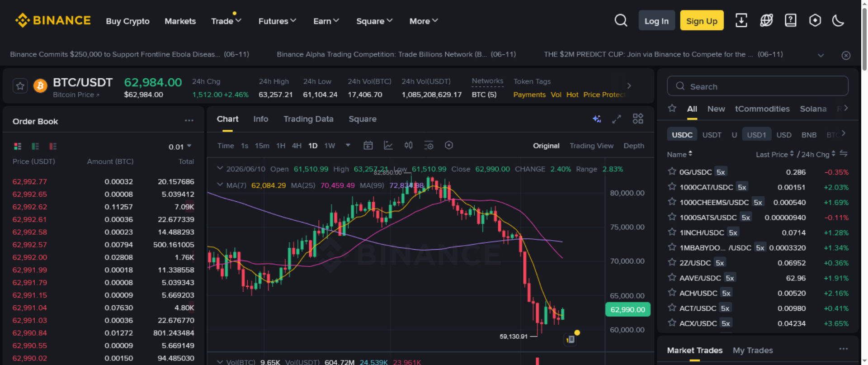Switch chart to Depth mode
This screenshot has width=868, height=365.
[x=634, y=146]
